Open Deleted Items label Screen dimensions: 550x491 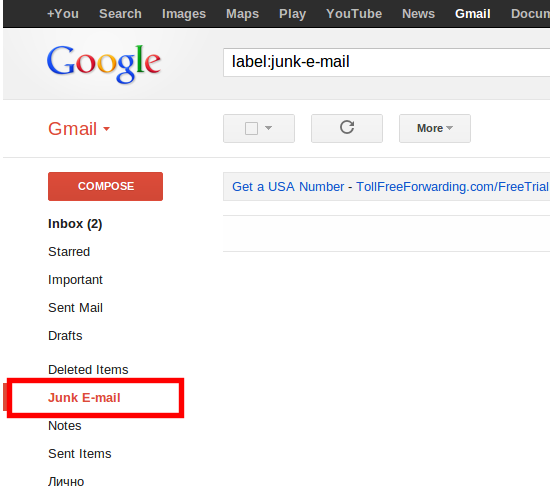pos(88,370)
